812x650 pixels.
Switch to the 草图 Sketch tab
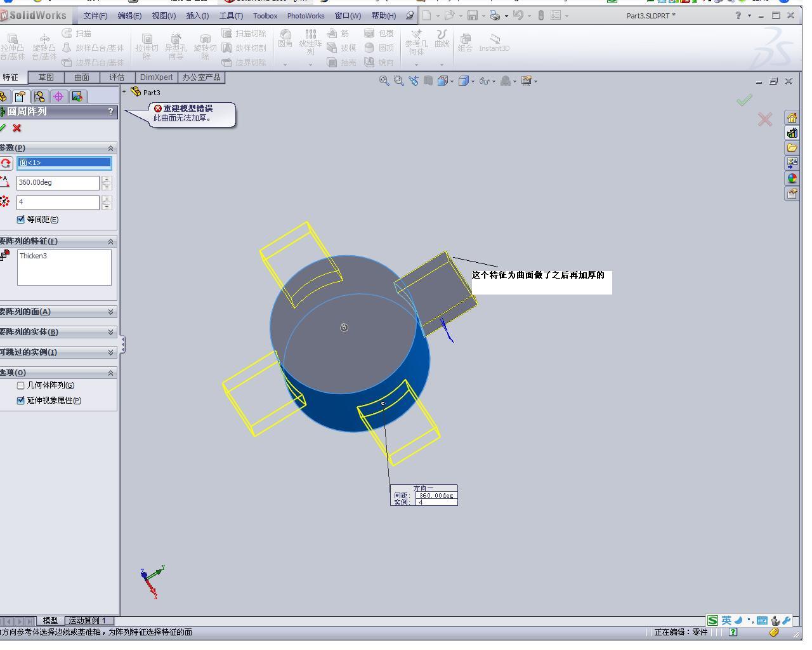pyautogui.click(x=46, y=77)
